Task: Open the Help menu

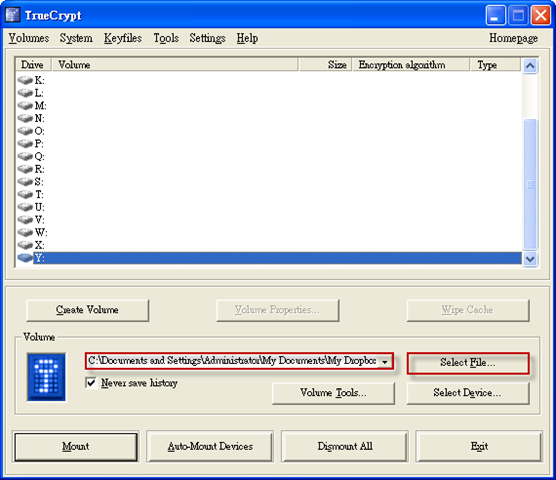Action: (247, 38)
